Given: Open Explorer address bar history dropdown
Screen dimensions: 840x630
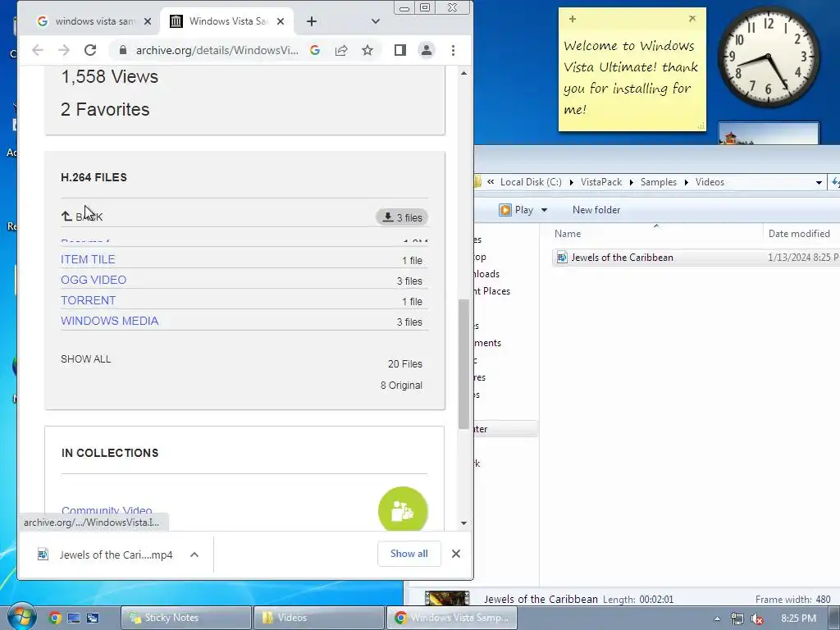Looking at the screenshot, I should (x=819, y=183).
